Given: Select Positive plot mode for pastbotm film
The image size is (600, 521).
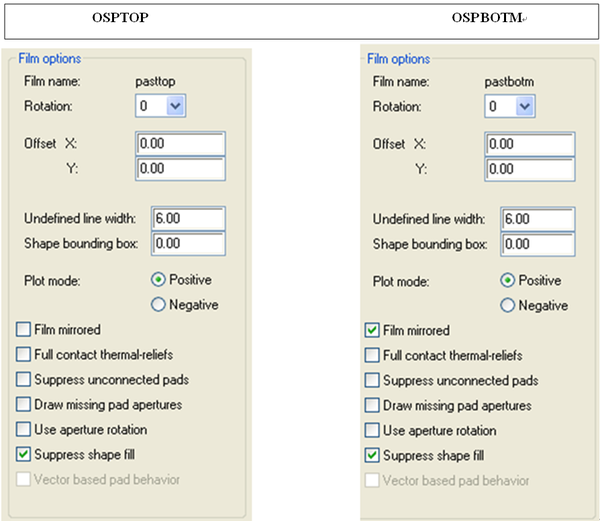Looking at the screenshot, I should (508, 280).
